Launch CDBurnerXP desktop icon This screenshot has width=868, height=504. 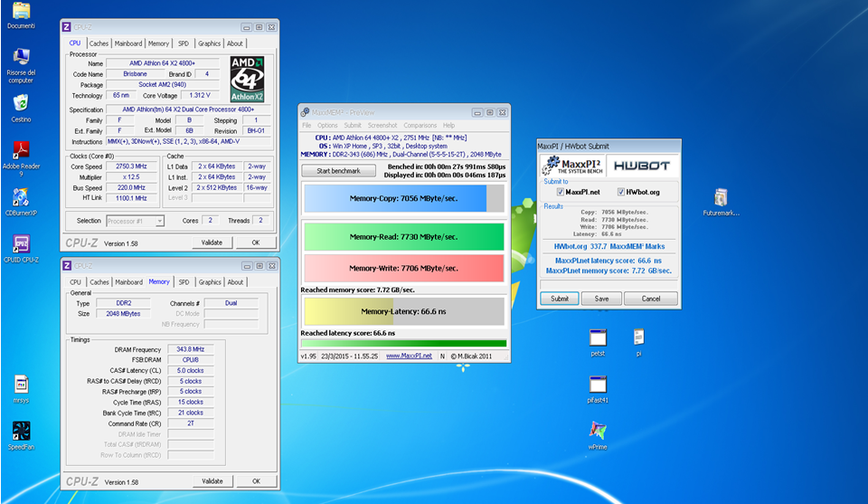click(21, 201)
